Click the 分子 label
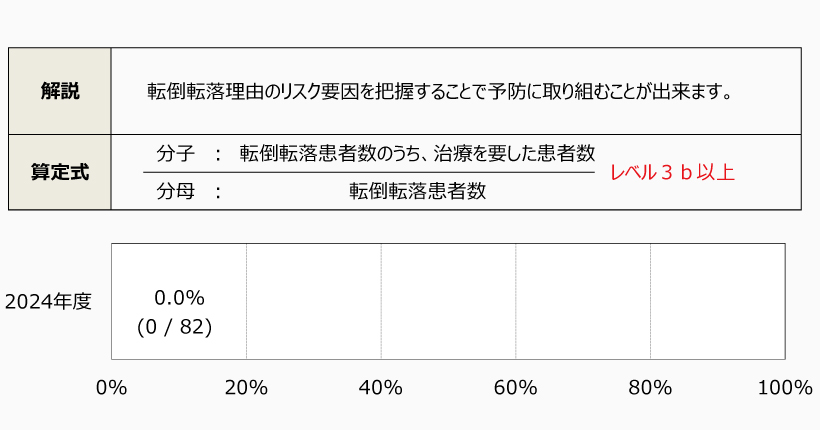 174,153
